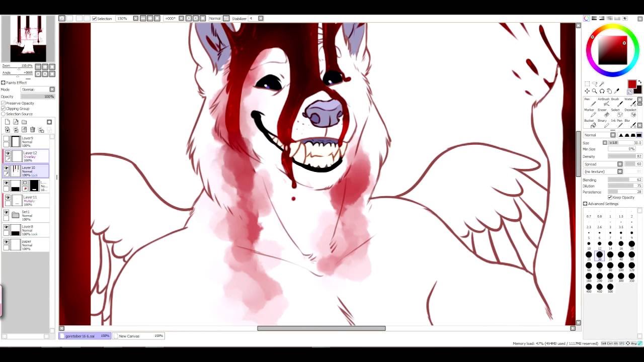Toggle Keep Opacity checkbox
The image size is (644, 362).
click(610, 198)
